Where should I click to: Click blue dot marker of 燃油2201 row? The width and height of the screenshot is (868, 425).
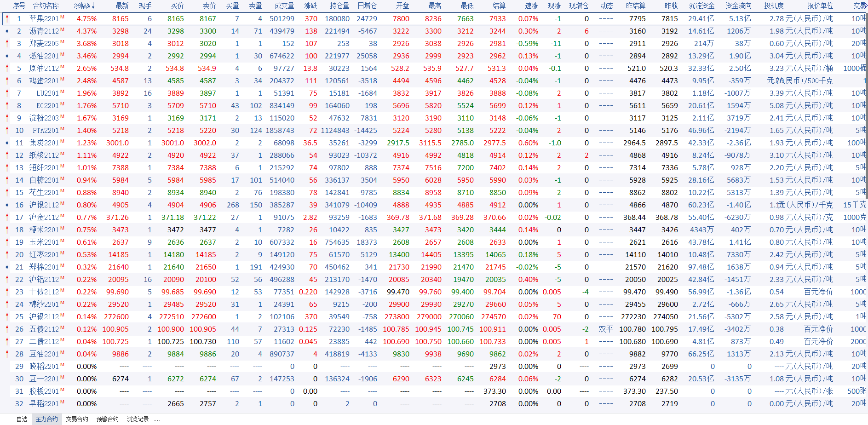click(7, 56)
